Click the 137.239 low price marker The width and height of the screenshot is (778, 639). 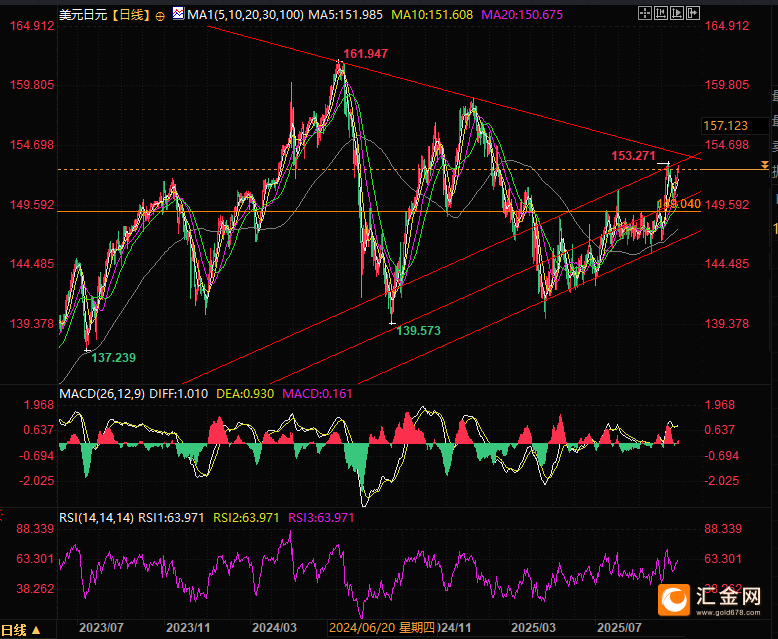[x=114, y=356]
